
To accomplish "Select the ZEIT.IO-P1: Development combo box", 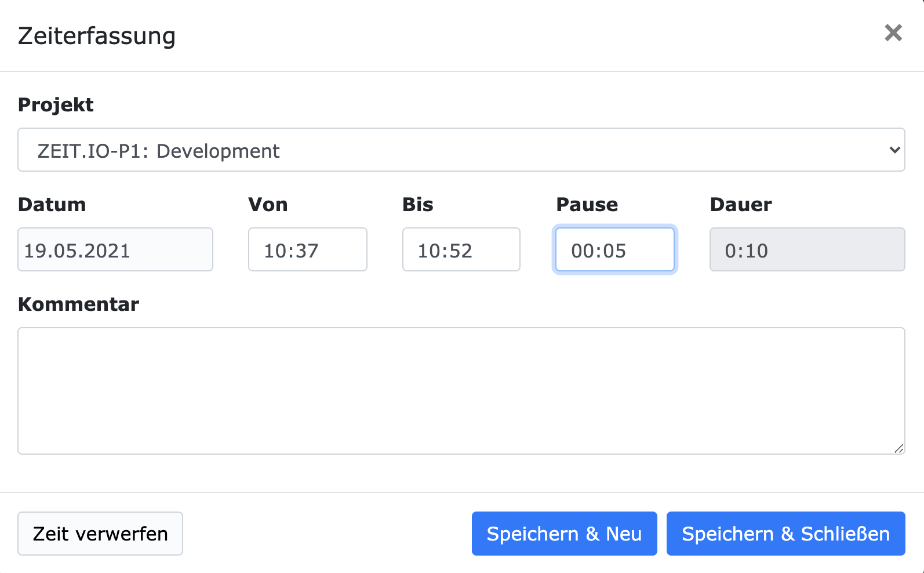I will coord(461,150).
